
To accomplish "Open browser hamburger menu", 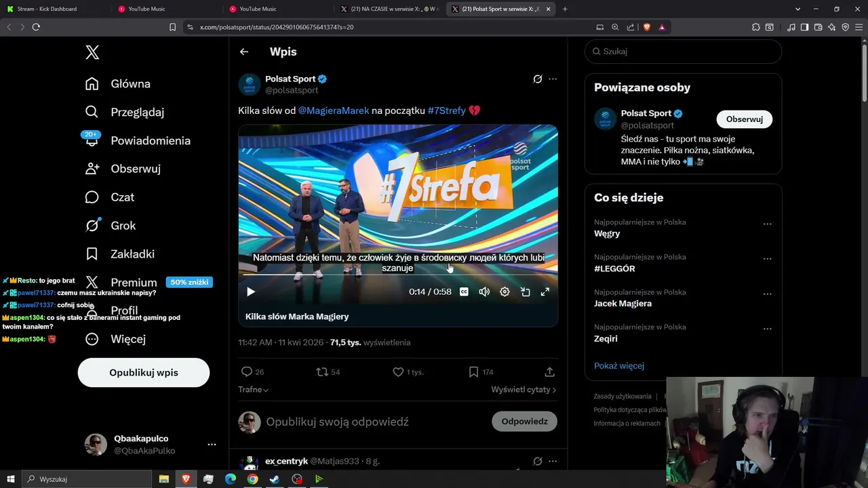I will tap(859, 27).
